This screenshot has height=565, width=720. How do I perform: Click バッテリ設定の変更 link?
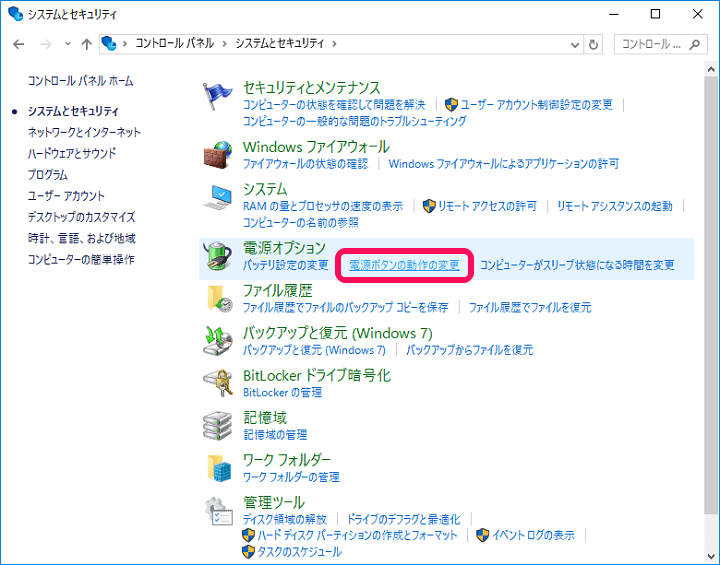click(286, 265)
